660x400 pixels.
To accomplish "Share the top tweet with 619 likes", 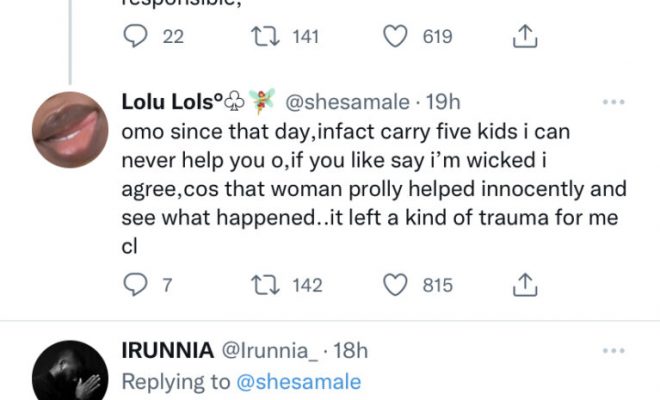I will [x=521, y=37].
